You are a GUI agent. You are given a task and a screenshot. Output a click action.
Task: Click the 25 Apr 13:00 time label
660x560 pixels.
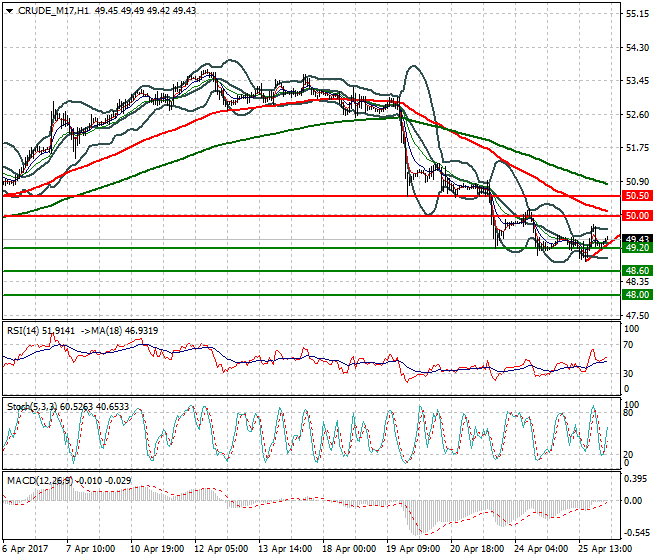coord(605,549)
